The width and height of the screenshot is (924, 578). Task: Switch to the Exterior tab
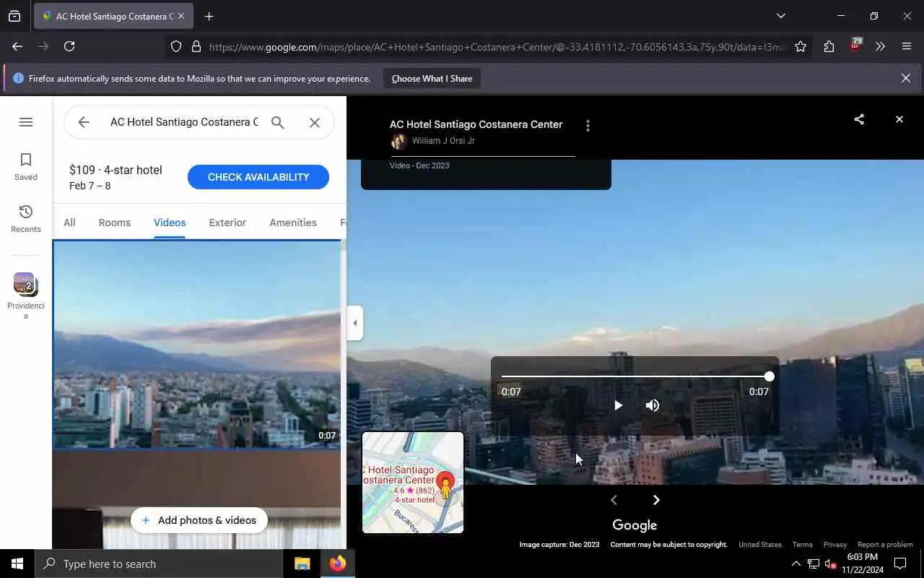[227, 223]
